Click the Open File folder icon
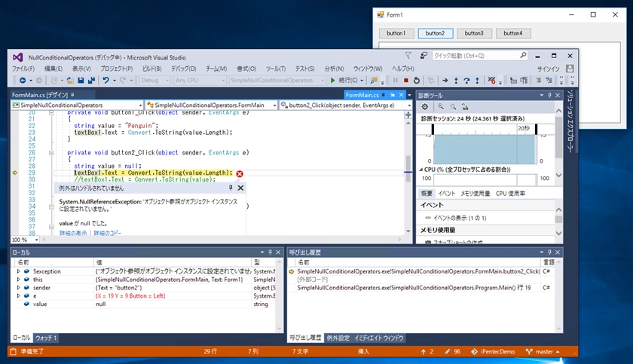Screen dimensions: 633x364 click(x=70, y=81)
